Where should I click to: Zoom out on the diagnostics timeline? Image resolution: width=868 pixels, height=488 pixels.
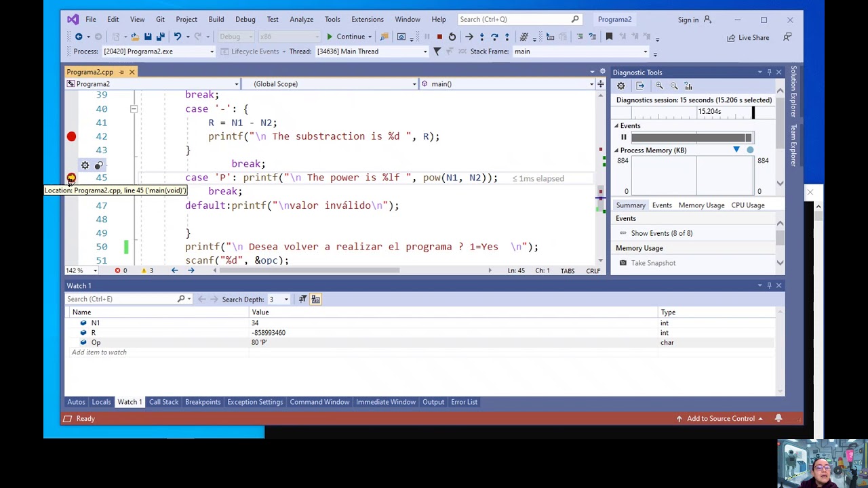(674, 86)
